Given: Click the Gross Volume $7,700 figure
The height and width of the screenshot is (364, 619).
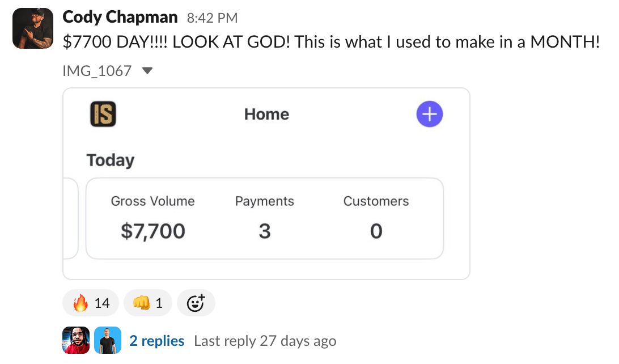Looking at the screenshot, I should pyautogui.click(x=153, y=231).
